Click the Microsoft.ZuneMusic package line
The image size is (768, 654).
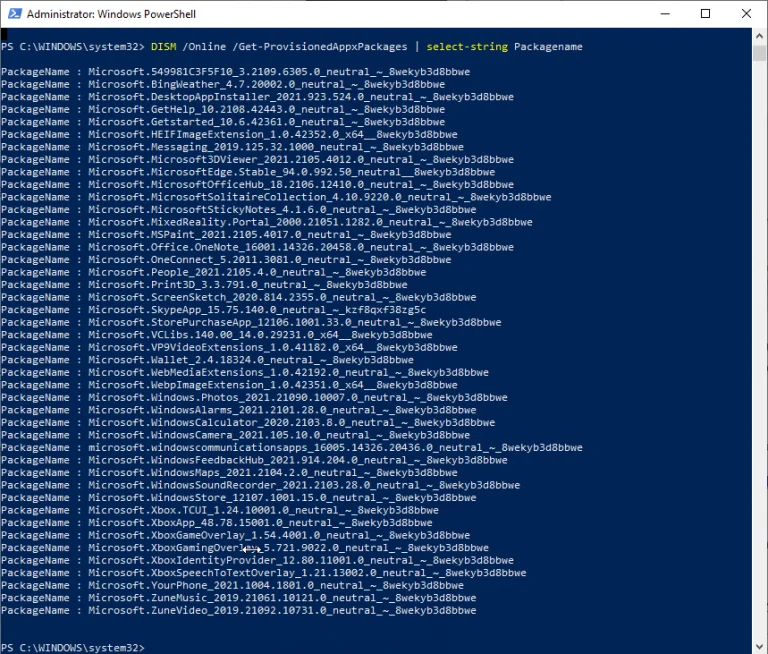tap(239, 598)
